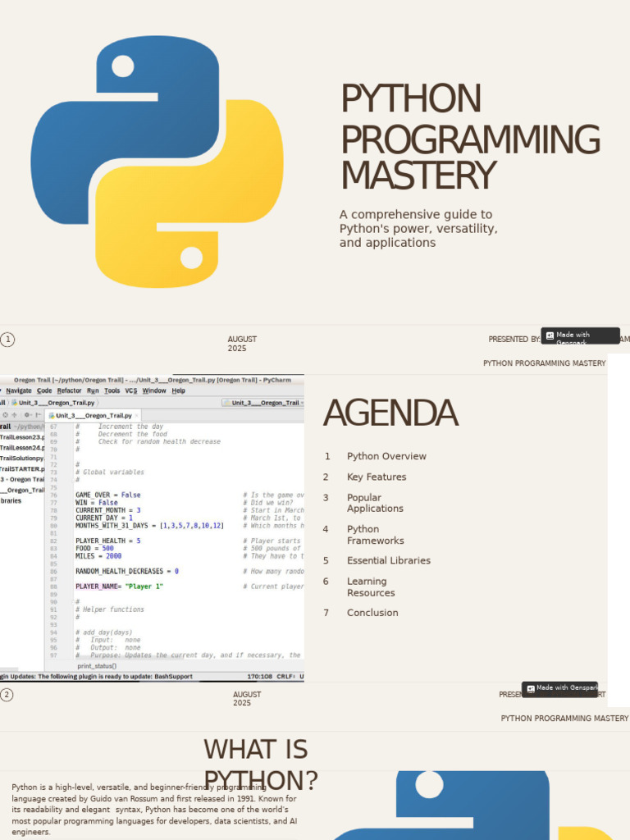Viewport: 630px width, 840px height.
Task: Click the circled slide number 1
Action: [x=7, y=340]
